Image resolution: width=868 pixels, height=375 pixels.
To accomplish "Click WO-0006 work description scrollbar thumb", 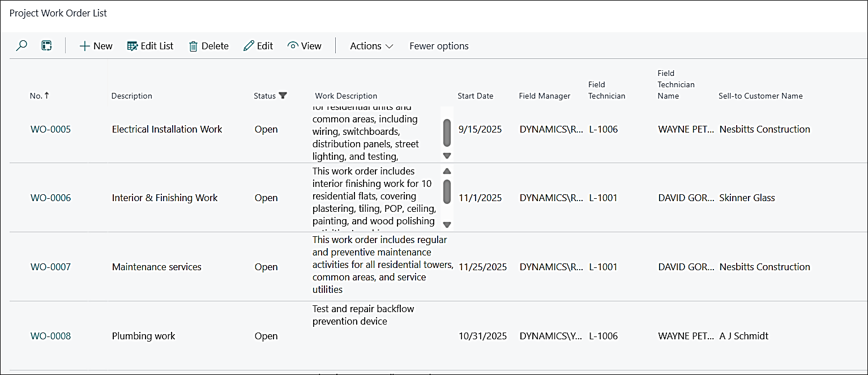I will (447, 191).
